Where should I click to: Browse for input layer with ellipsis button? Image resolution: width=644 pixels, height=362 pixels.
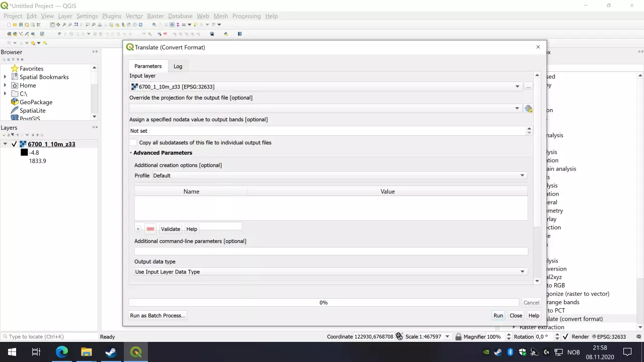pyautogui.click(x=528, y=86)
